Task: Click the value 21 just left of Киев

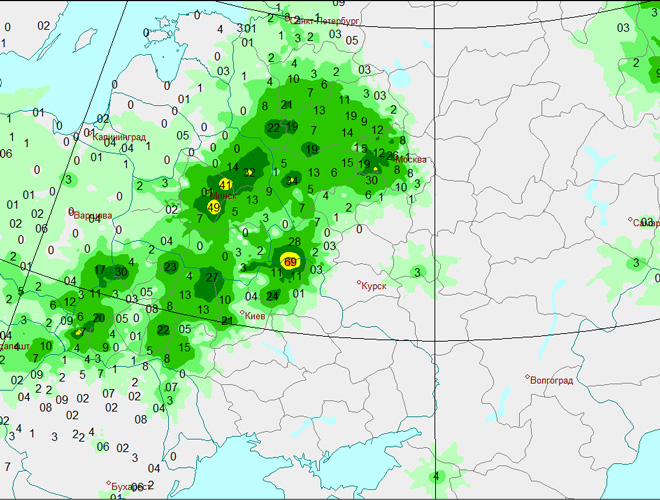Action: point(228,321)
